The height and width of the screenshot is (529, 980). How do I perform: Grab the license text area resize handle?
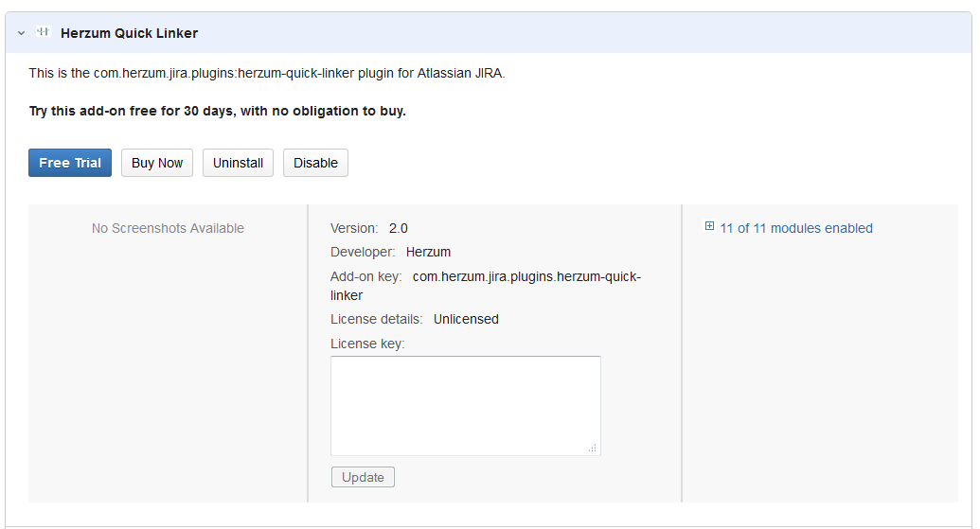pyautogui.click(x=593, y=449)
